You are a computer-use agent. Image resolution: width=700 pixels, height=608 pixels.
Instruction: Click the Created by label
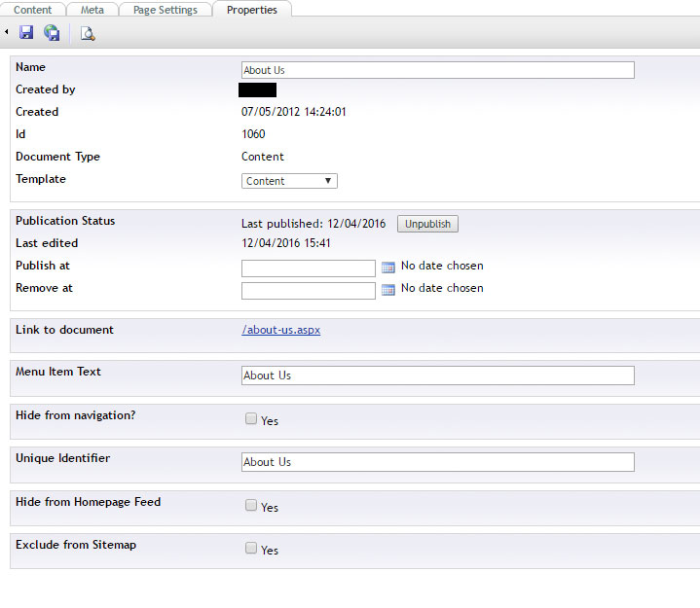tap(45, 89)
